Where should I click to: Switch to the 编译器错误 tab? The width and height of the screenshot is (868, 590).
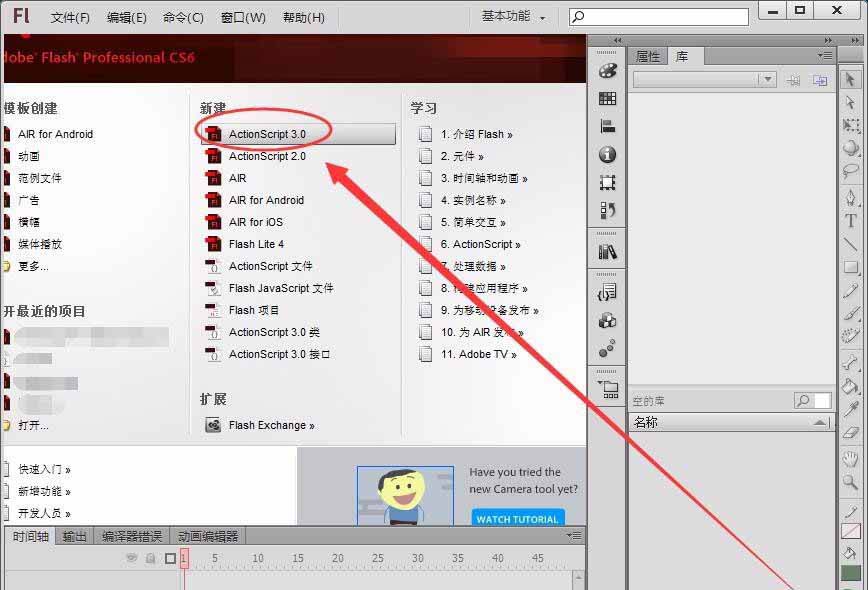click(132, 536)
